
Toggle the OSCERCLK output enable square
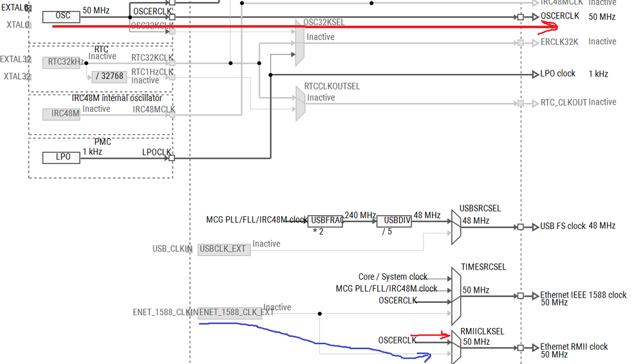coord(521,17)
